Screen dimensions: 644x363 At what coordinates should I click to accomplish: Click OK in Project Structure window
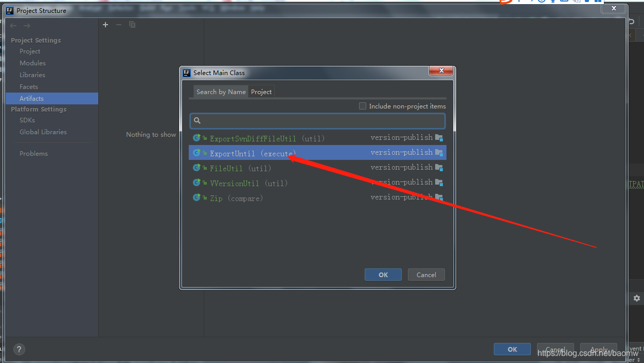[512, 349]
